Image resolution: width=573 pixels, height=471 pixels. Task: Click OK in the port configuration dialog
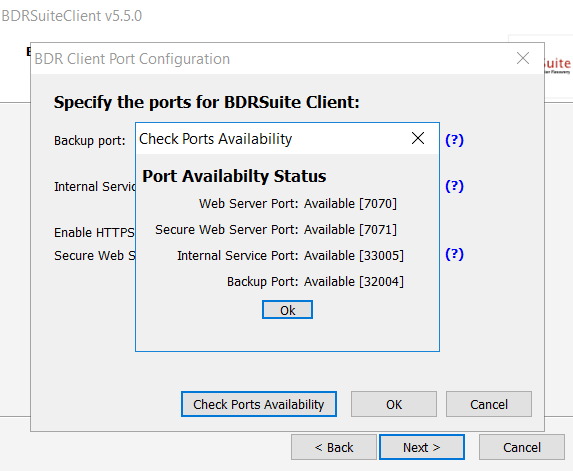(x=394, y=404)
